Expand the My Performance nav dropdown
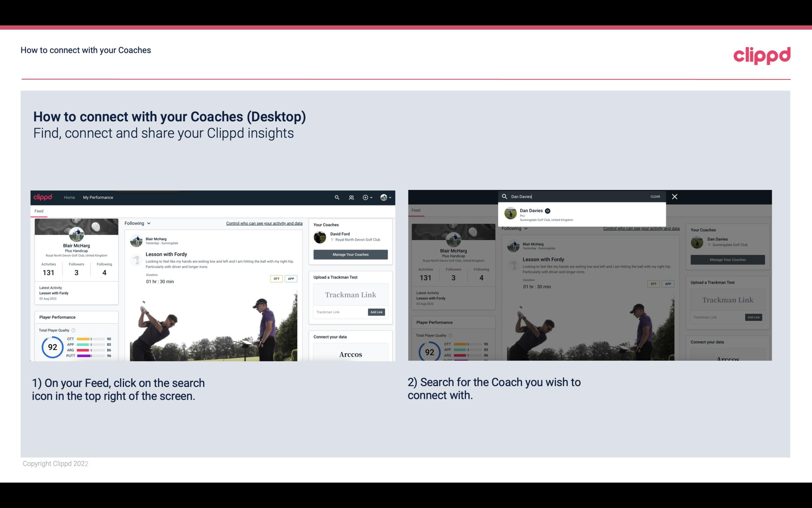The width and height of the screenshot is (812, 508). [98, 197]
